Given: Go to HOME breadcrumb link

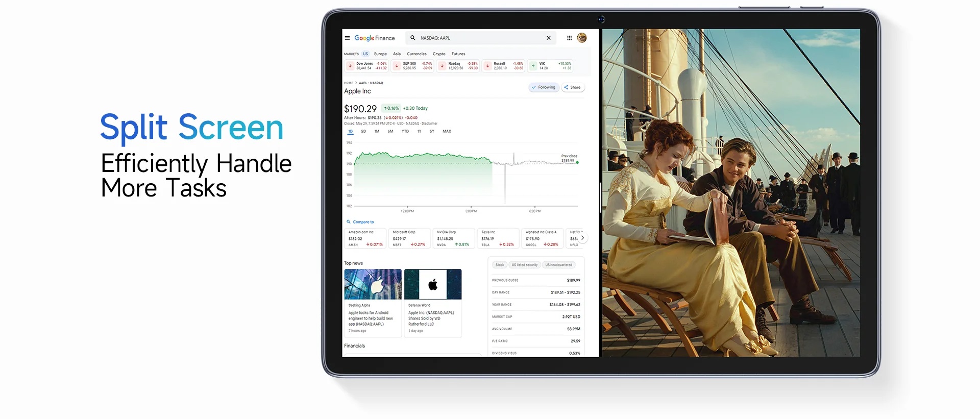Looking at the screenshot, I should [349, 83].
